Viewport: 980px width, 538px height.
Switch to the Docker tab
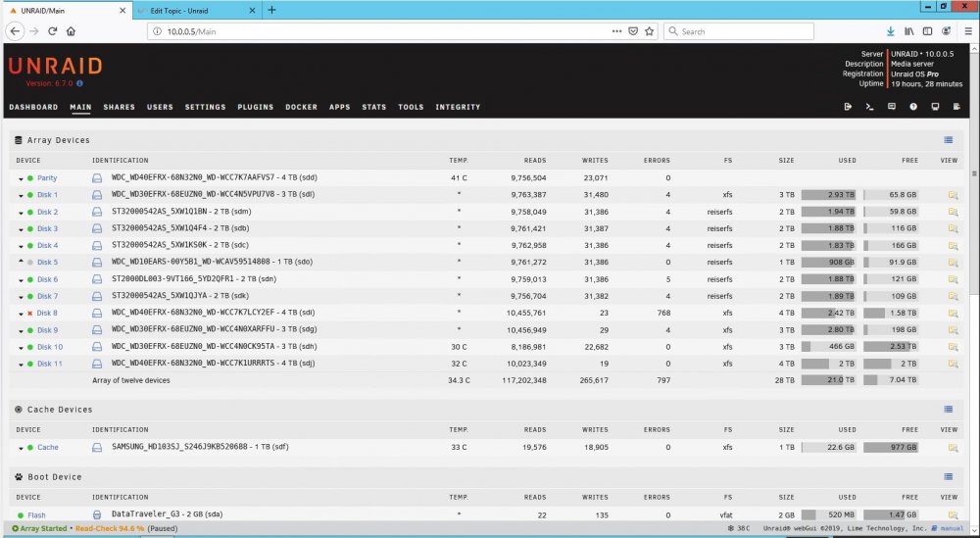pos(301,107)
